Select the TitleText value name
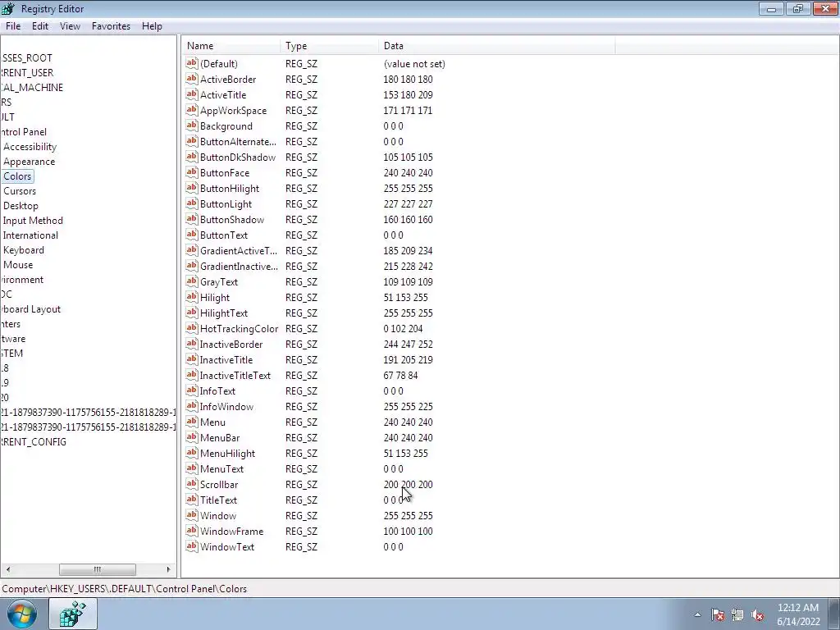This screenshot has height=630, width=840. point(218,500)
